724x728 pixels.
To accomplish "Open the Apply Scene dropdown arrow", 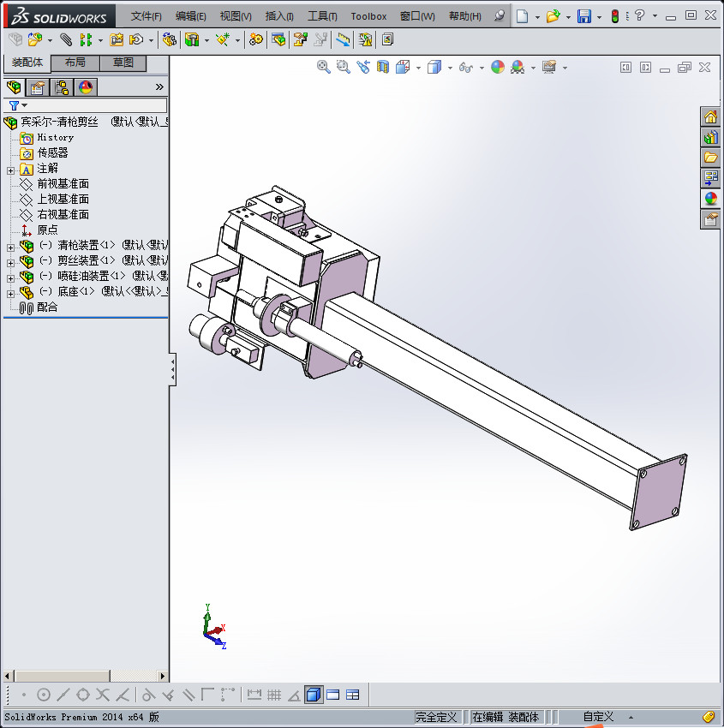I will [x=533, y=68].
